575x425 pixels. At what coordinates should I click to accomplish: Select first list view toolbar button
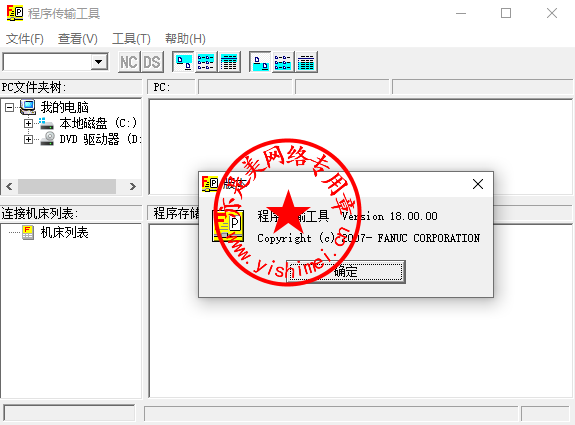[206, 62]
